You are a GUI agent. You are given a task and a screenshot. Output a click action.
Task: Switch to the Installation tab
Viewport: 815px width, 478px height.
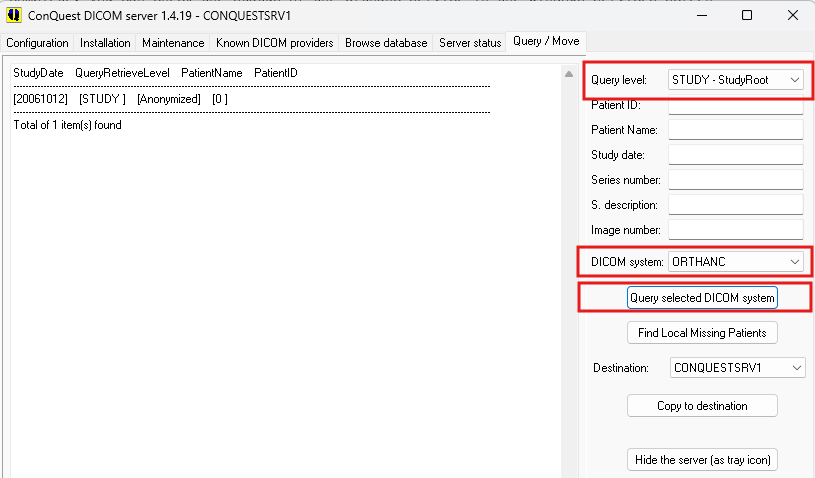point(105,43)
